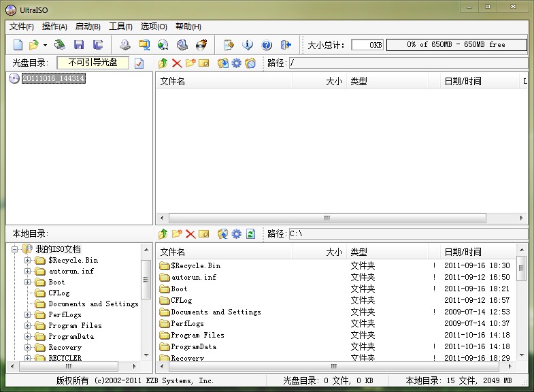Viewport: 534px width, 392px height.
Task: Click the image file list horizontal scrollbar
Action: point(327,218)
